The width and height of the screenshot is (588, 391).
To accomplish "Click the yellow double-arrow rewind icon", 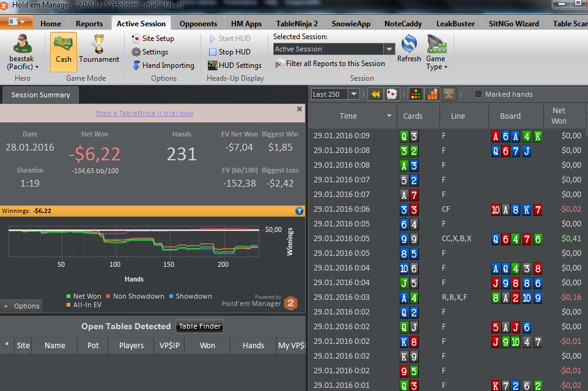I will click(375, 94).
